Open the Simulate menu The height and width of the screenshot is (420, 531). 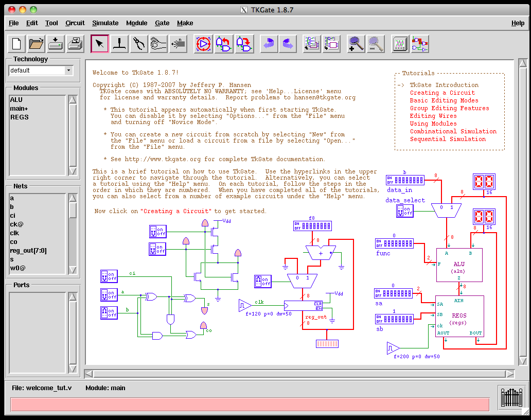pyautogui.click(x=105, y=23)
